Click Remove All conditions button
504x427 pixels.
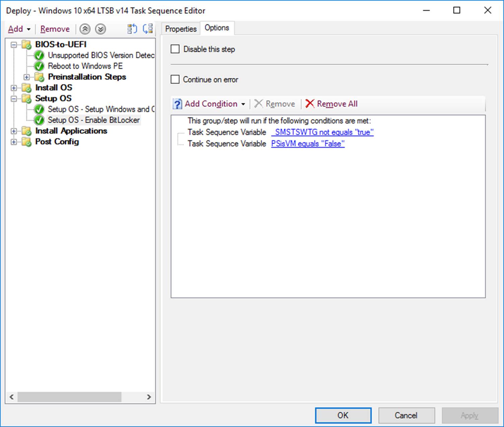(x=332, y=104)
